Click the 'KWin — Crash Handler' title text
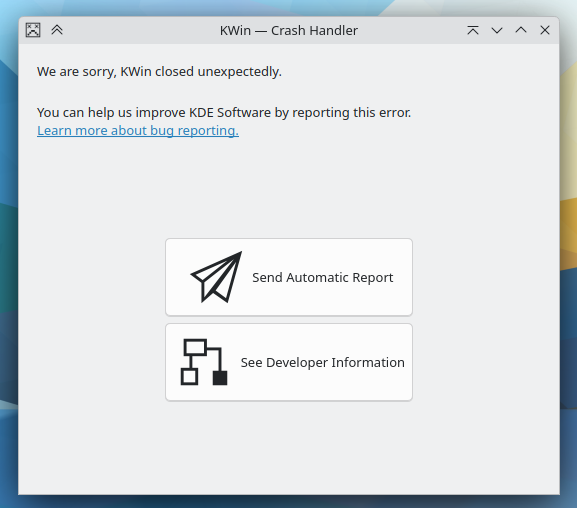This screenshot has height=508, width=577. tap(289, 31)
